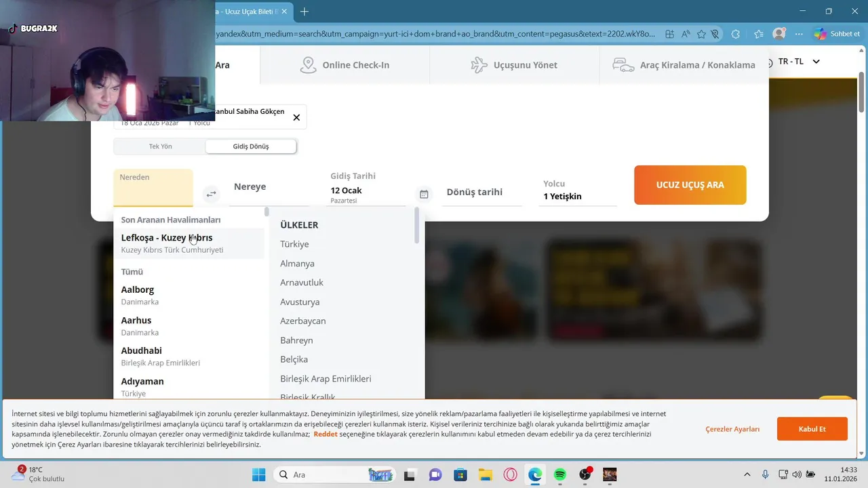Choose Arnavutluk in the ÜLKELER list
The height and width of the screenshot is (488, 868).
coord(302,283)
